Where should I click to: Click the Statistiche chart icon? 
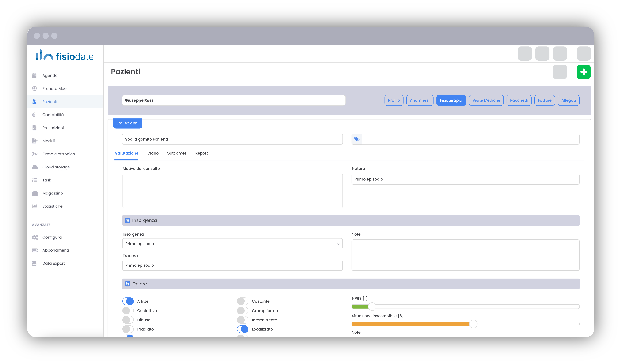pos(34,206)
